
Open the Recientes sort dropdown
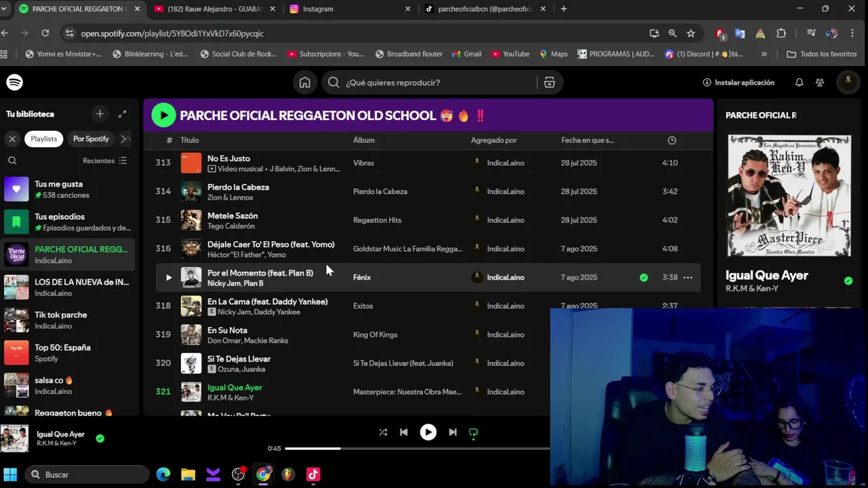coord(104,161)
